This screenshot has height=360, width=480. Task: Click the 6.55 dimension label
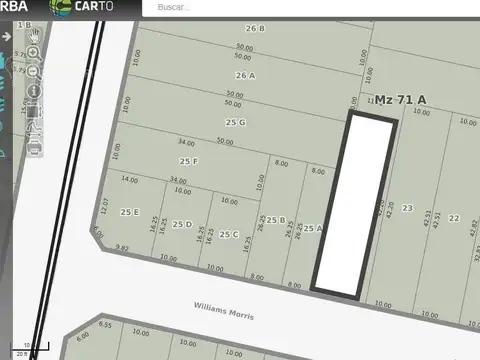coord(105,324)
